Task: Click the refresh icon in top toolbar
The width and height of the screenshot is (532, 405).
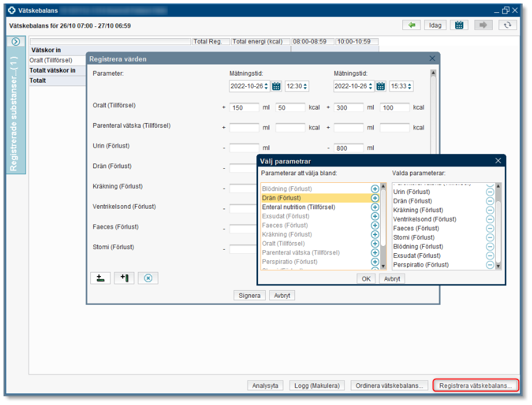Action: 507,25
